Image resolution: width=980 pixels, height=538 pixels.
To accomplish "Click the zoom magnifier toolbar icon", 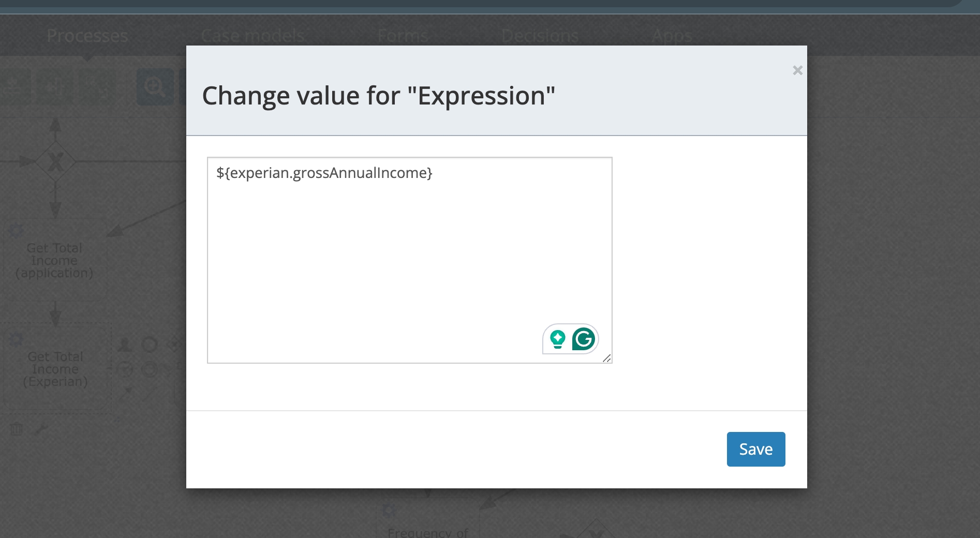I will 155,86.
